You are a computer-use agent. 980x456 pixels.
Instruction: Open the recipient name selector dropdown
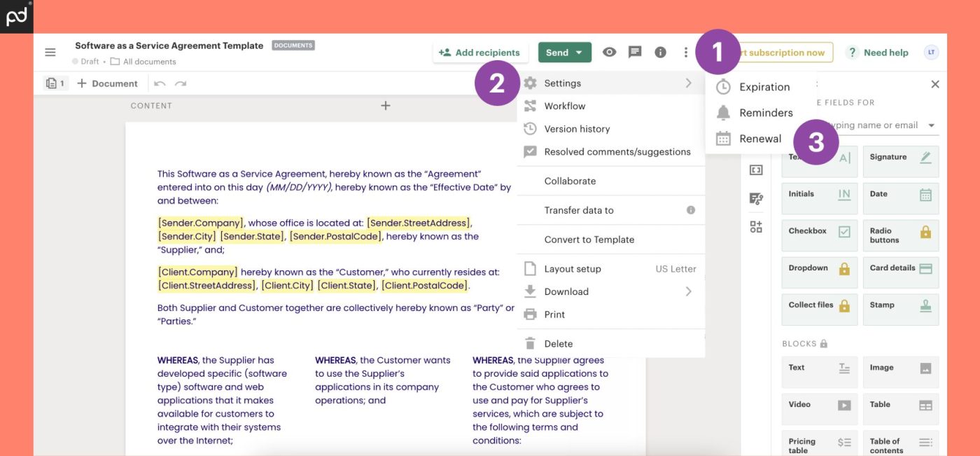coord(931,125)
